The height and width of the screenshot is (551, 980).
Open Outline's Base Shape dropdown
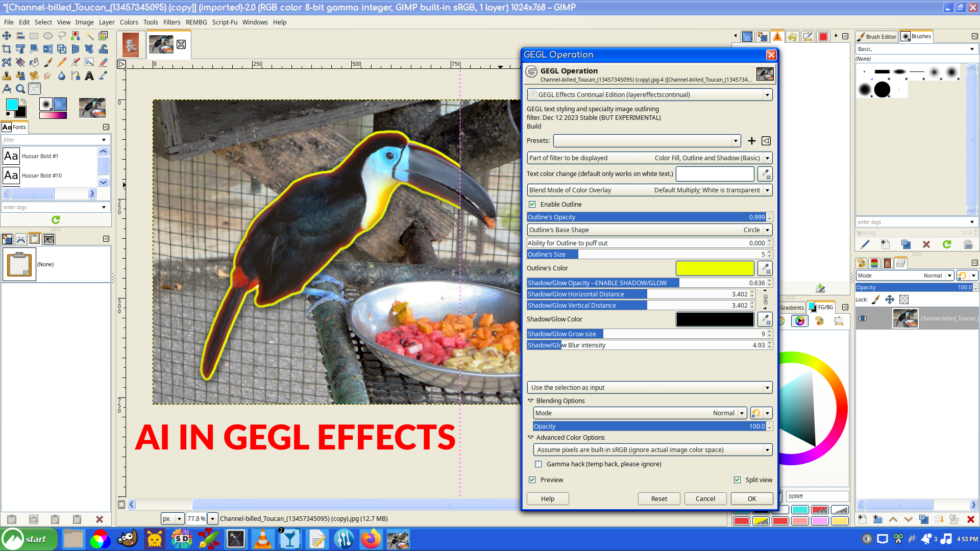pyautogui.click(x=649, y=230)
